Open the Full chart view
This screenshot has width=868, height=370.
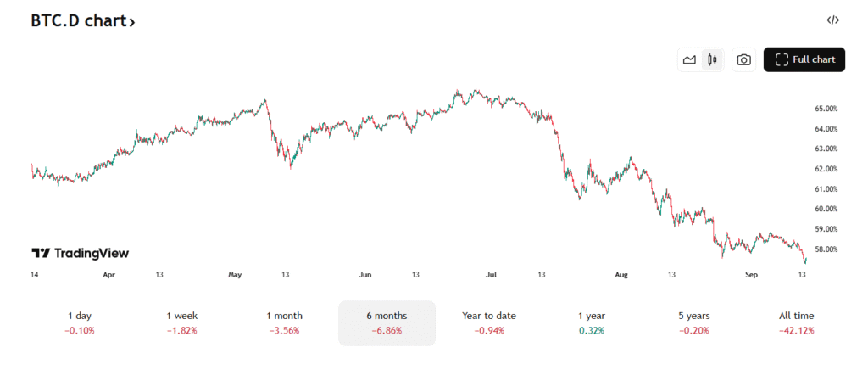(804, 59)
